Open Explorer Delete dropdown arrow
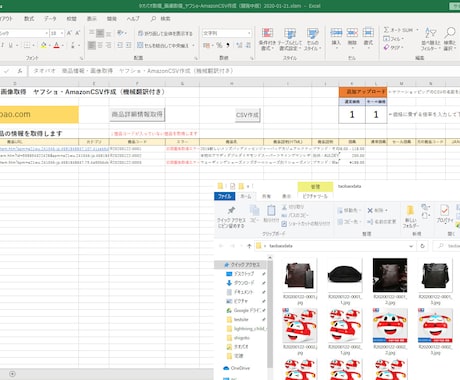The image size is (460, 380). tap(386, 210)
